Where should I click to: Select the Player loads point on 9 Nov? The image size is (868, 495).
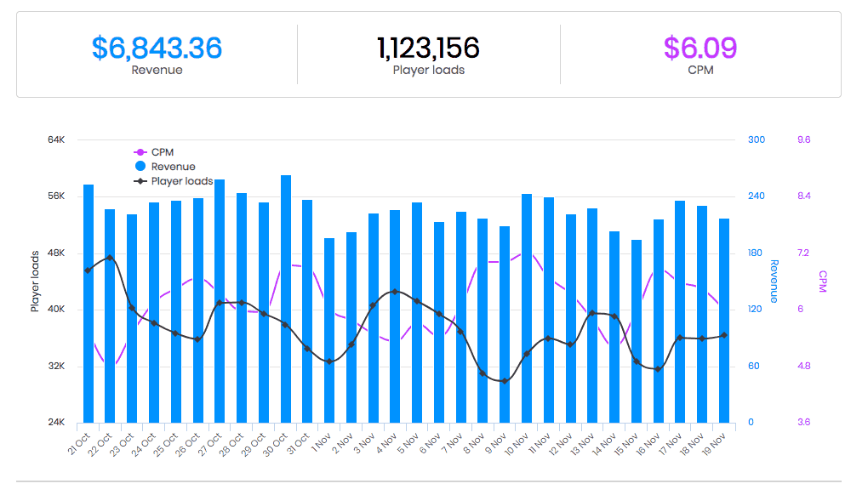click(505, 381)
